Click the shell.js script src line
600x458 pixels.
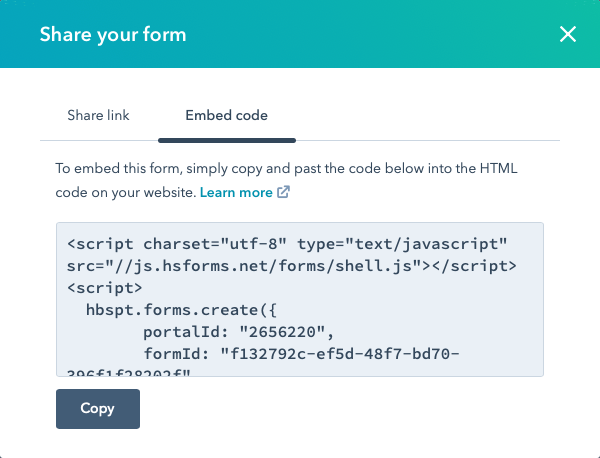pos(292,266)
